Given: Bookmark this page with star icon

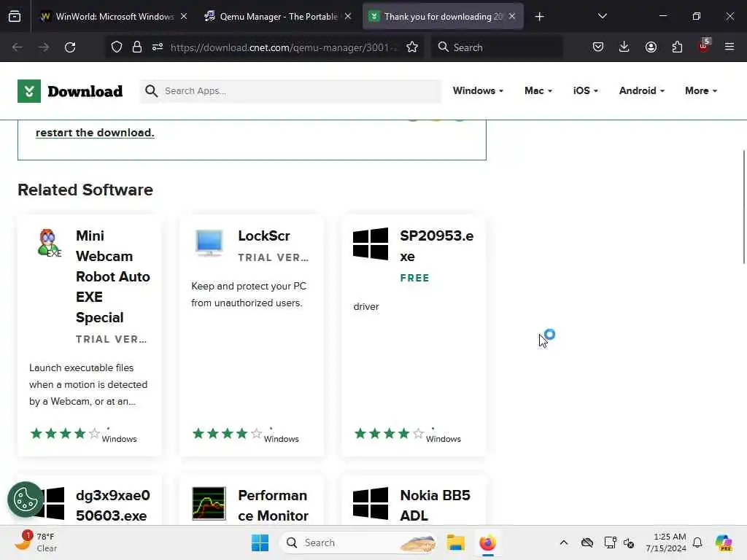Looking at the screenshot, I should coord(412,47).
